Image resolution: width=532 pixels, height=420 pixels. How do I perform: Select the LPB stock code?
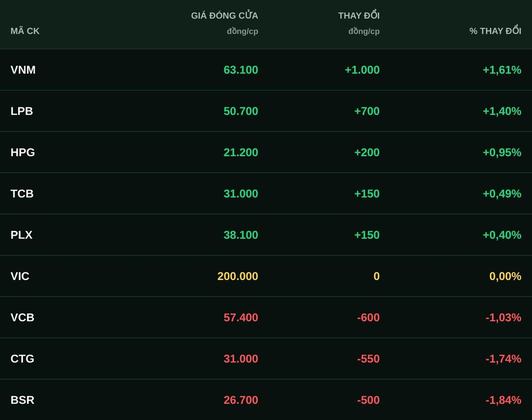[22, 111]
